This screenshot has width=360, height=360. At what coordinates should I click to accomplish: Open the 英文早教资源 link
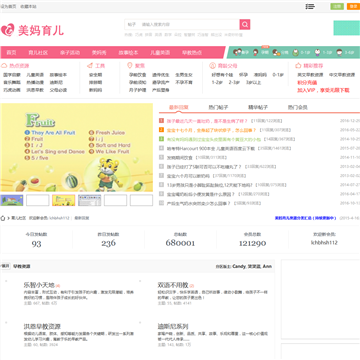(x=310, y=75)
